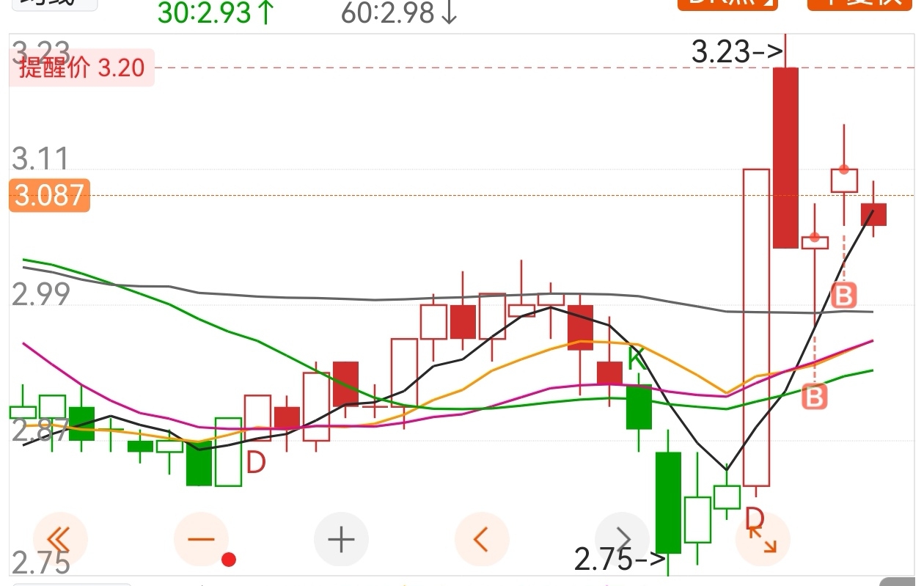Tap the 2.99 axis price label
Viewport: 924px width, 586px height.
tap(40, 294)
